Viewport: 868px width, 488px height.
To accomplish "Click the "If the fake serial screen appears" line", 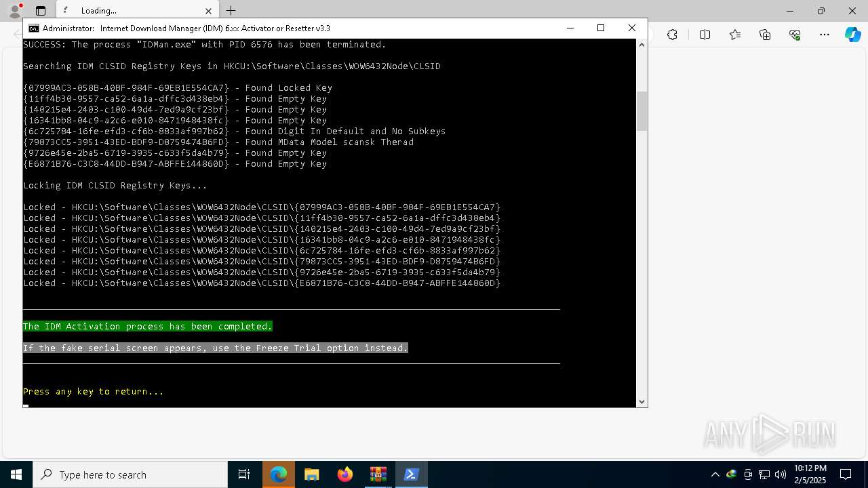I will point(216,348).
